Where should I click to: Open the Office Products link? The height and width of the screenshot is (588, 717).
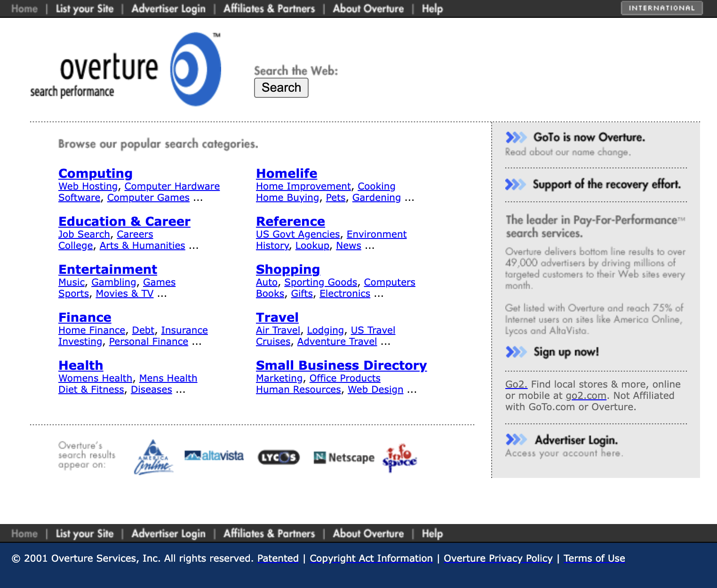tap(345, 378)
